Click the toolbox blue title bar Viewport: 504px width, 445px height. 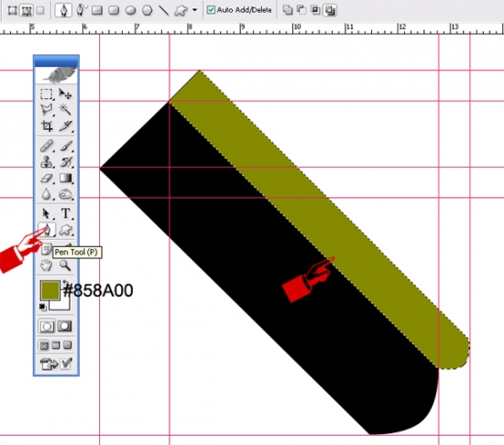pos(56,60)
